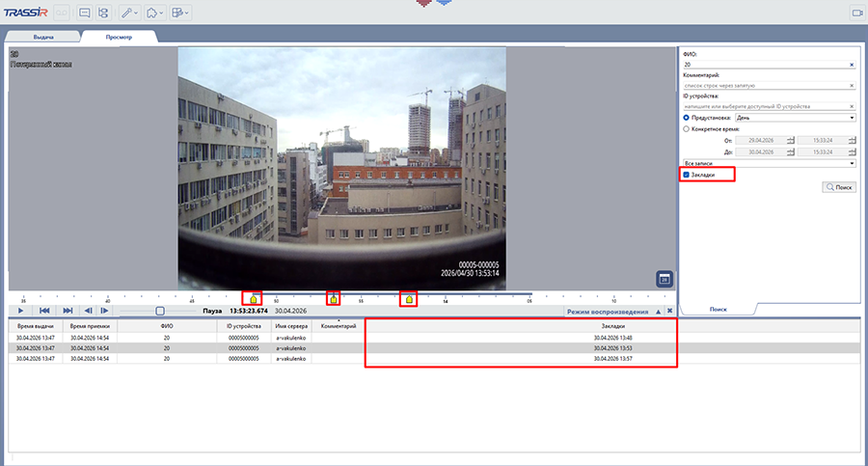This screenshot has height=466, width=868.
Task: Click the TRASSIR logo
Action: click(25, 13)
